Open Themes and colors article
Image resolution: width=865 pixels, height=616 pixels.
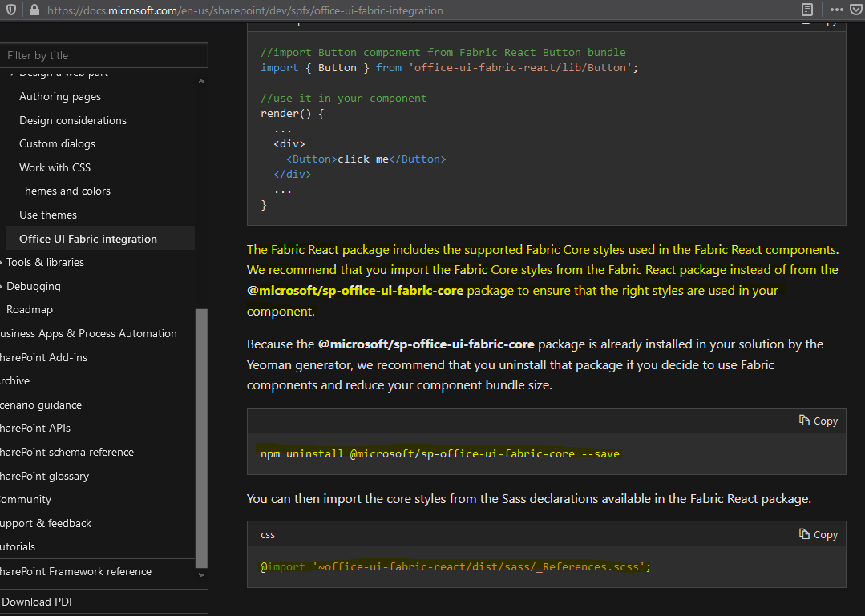point(65,191)
